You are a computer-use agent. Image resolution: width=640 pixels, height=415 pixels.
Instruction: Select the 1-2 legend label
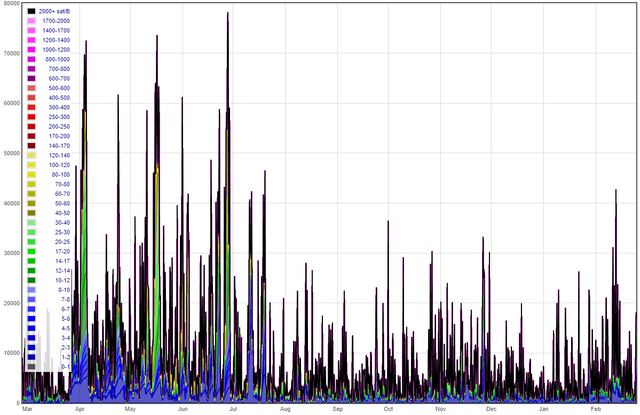tap(65, 357)
